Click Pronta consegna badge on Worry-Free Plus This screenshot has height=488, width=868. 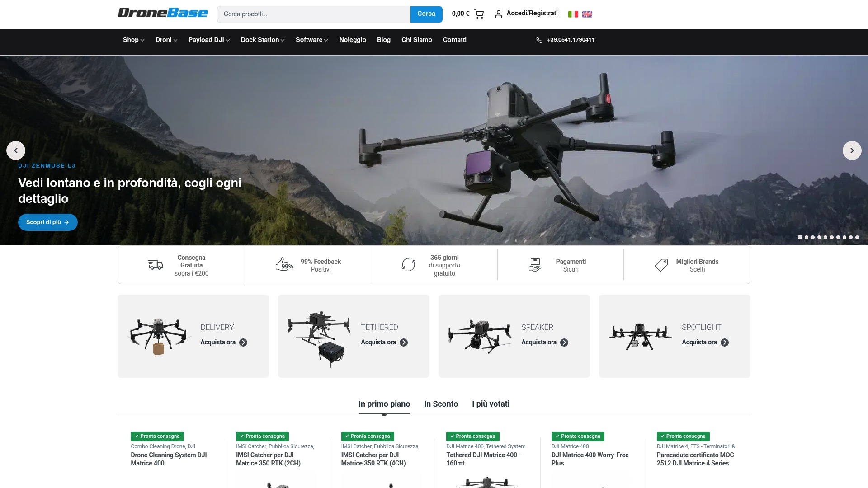click(578, 436)
